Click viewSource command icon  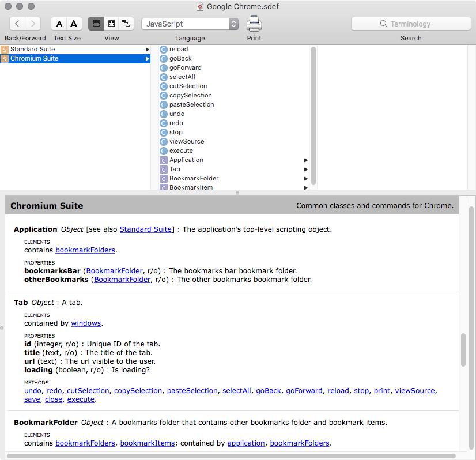coord(164,141)
